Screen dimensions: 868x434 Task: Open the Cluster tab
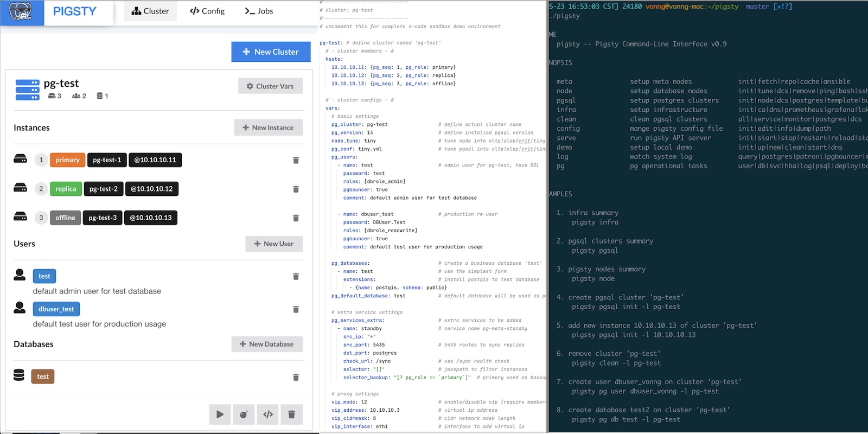click(x=150, y=11)
